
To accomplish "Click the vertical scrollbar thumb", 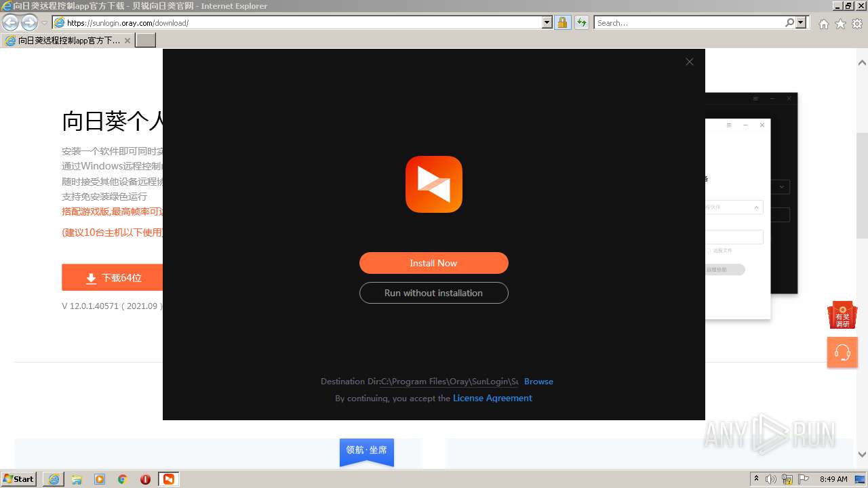I will (x=862, y=185).
